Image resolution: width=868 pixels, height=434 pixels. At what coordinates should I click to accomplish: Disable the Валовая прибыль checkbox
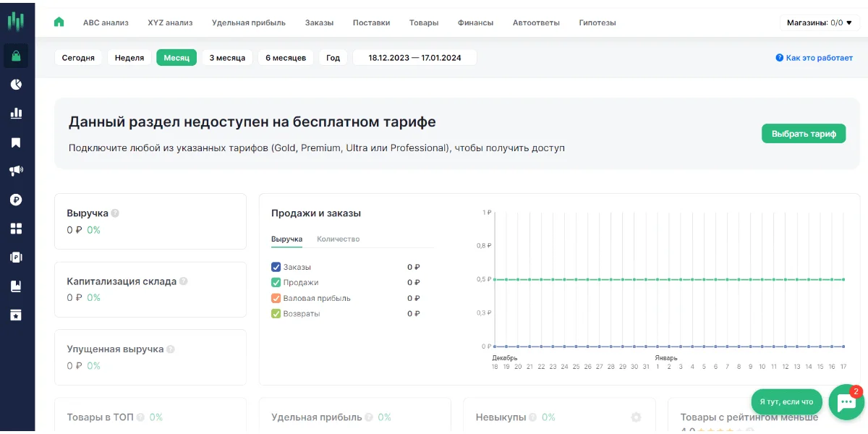[276, 298]
